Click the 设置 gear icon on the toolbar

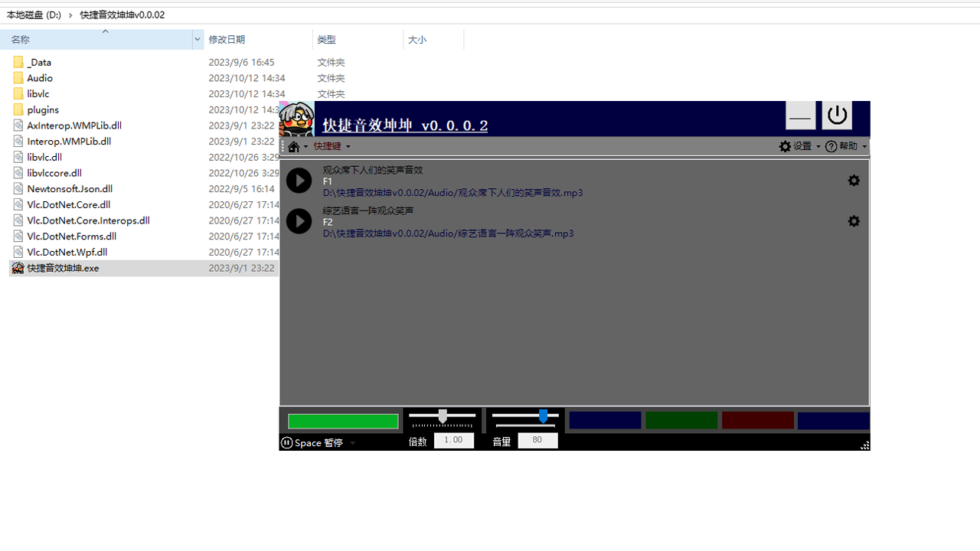point(785,146)
